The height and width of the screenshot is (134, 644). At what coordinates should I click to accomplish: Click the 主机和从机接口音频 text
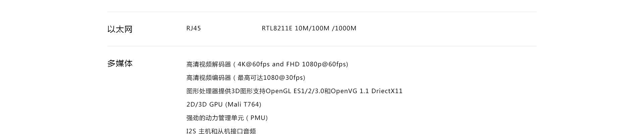pos(227,131)
